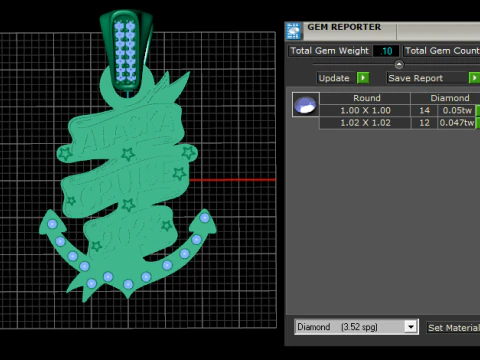Select the round gem thumbnail icon
480x360 pixels.
[306, 105]
